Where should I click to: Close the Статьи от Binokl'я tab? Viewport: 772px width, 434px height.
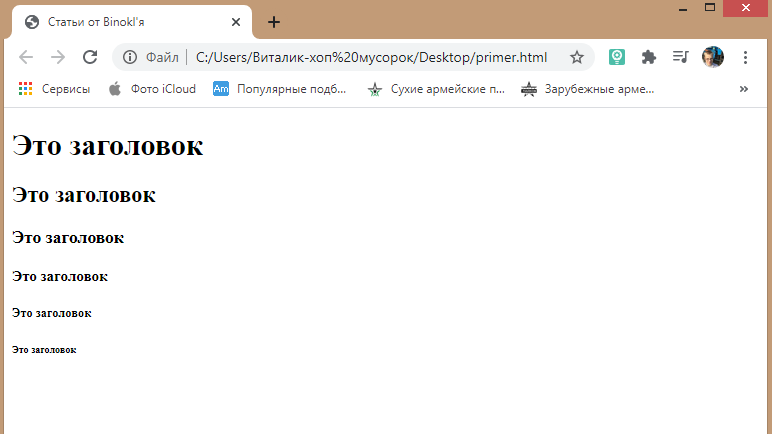click(236, 22)
